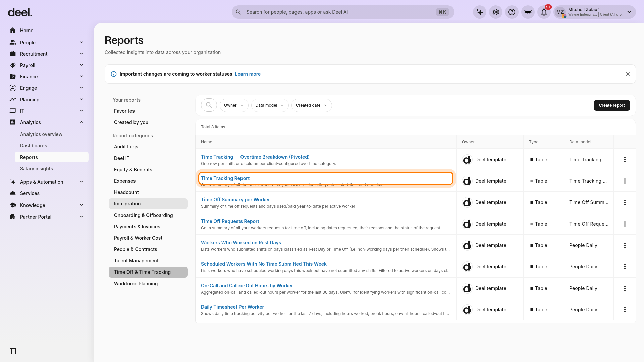Go to Analytics overview
This screenshot has height=362, width=644.
(41, 134)
